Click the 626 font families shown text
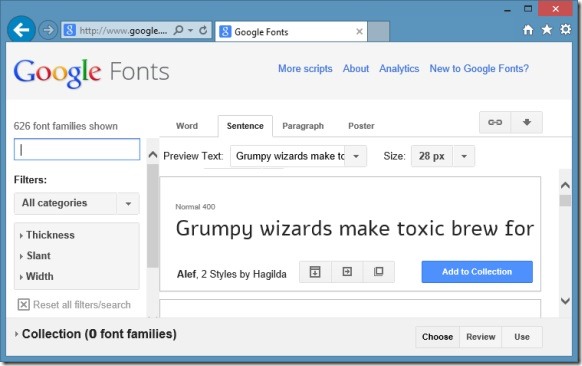Image resolution: width=582 pixels, height=366 pixels. pos(66,126)
